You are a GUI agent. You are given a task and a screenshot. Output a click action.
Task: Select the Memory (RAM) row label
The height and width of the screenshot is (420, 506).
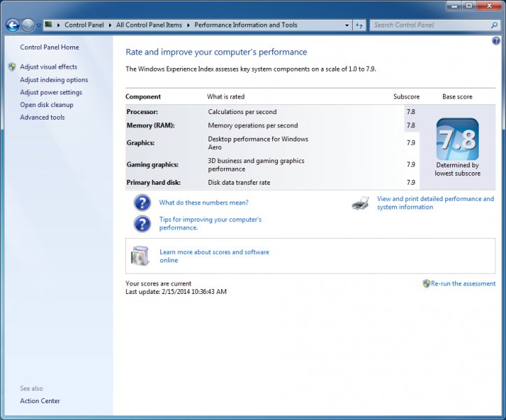[x=150, y=125]
